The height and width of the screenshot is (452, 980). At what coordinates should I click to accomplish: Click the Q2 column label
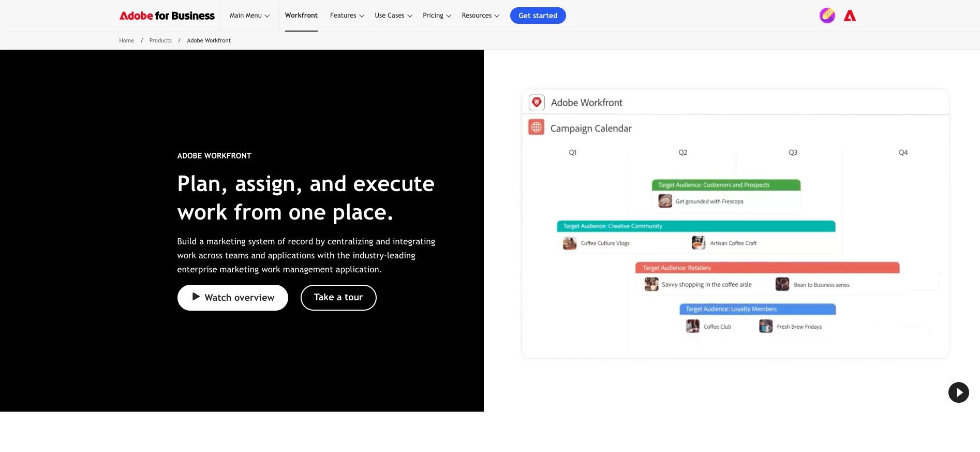pos(683,153)
